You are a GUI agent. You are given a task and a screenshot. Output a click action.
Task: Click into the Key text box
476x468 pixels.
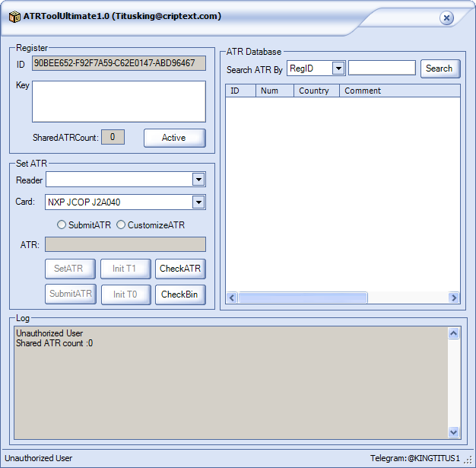[x=119, y=101]
